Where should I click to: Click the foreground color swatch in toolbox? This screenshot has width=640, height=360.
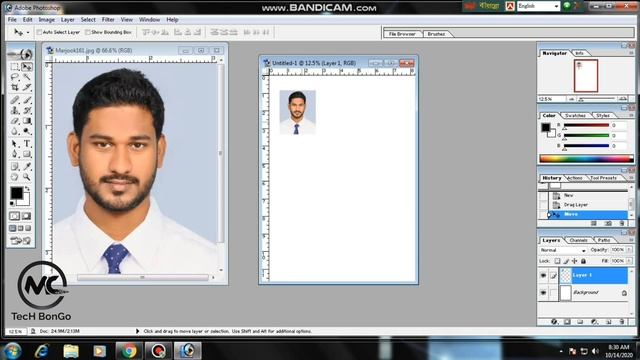click(16, 193)
